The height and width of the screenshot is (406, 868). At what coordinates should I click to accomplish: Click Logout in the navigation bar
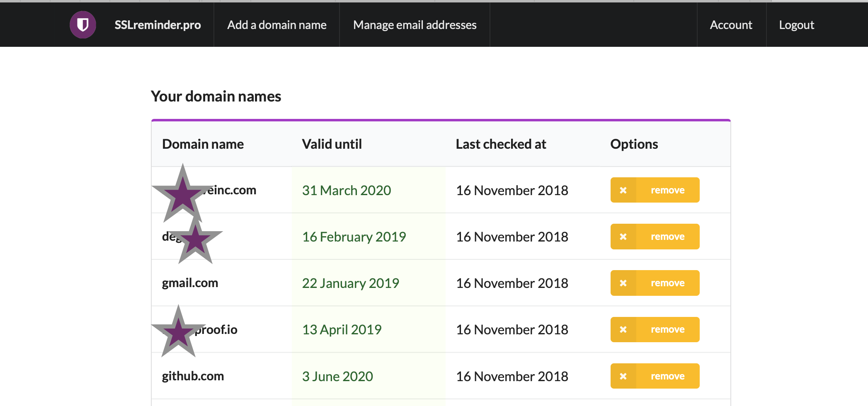[x=797, y=25]
